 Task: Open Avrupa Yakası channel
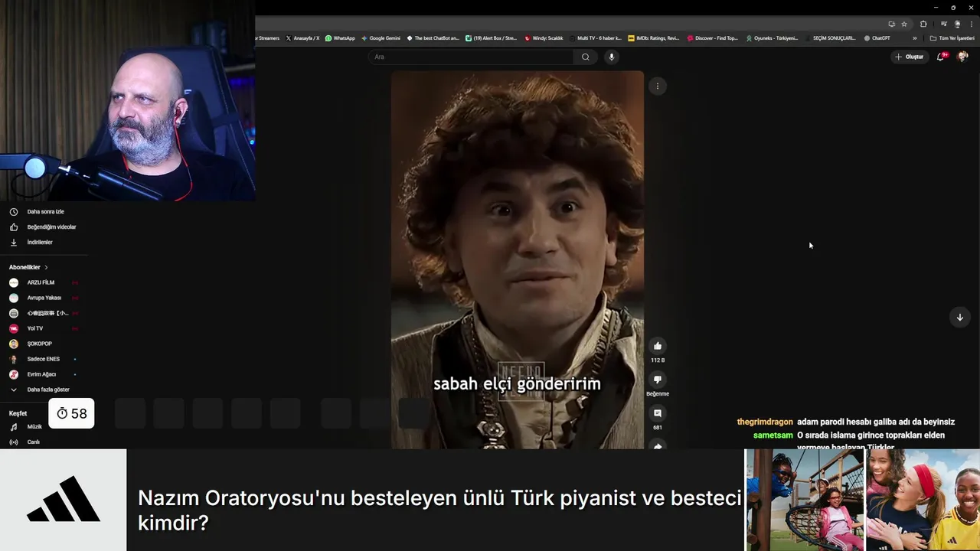coord(45,298)
